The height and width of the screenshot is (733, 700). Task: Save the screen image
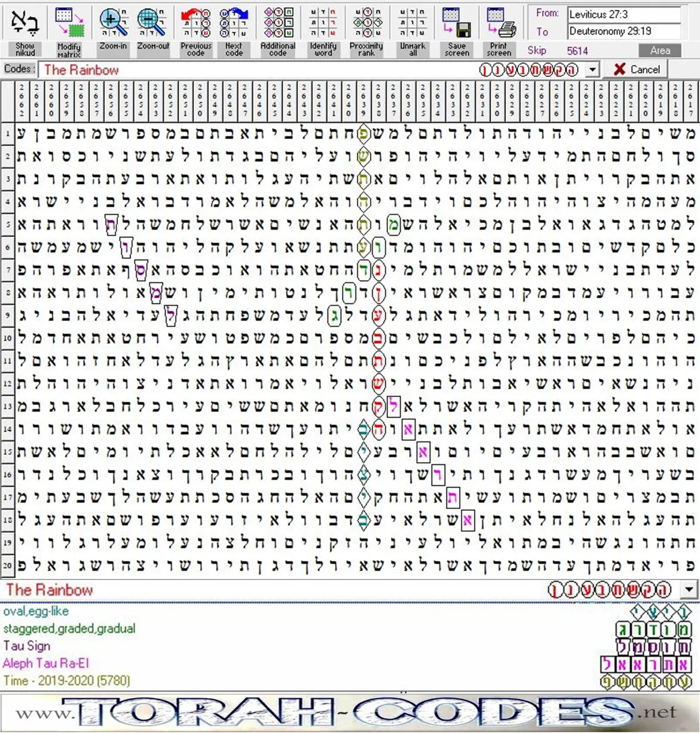[457, 30]
